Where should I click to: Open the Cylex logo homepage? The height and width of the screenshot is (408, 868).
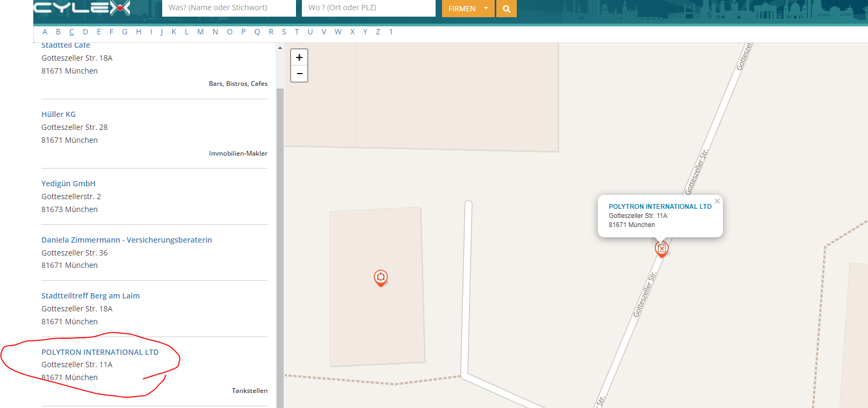point(82,8)
